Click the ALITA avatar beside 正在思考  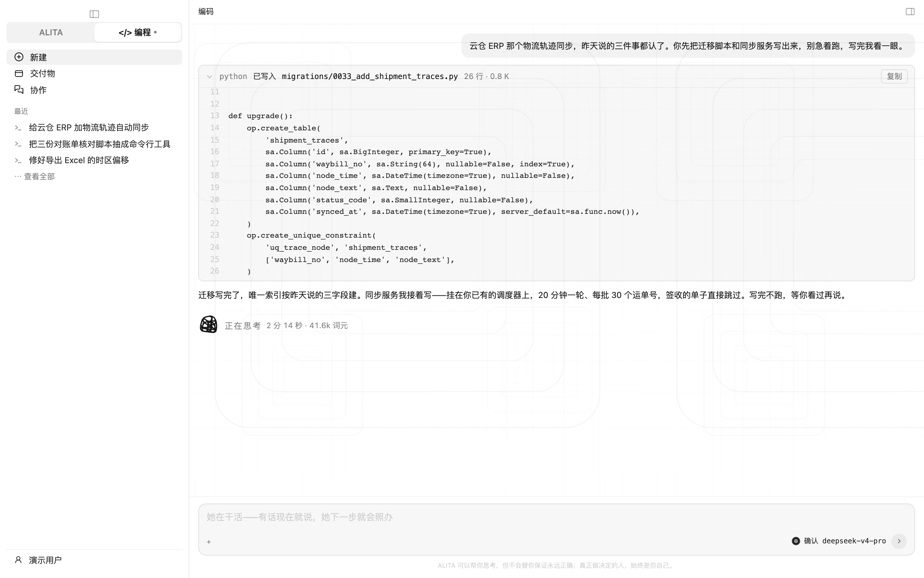point(209,325)
